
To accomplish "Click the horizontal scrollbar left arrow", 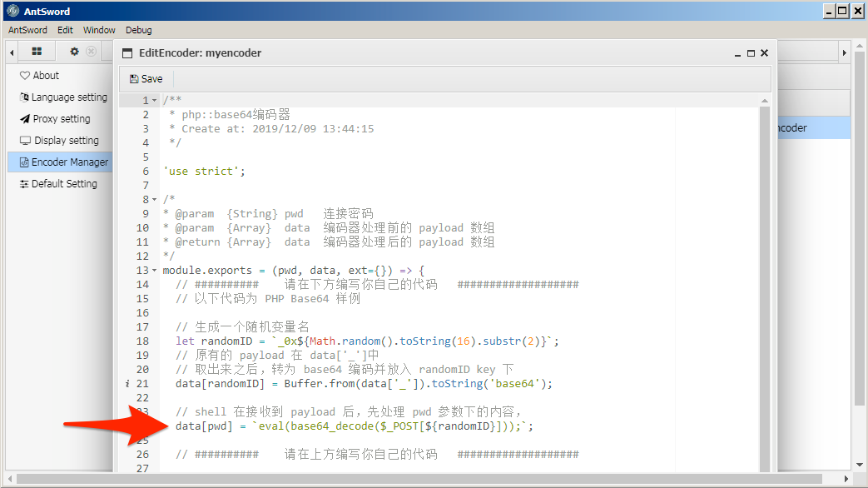I will [x=11, y=479].
